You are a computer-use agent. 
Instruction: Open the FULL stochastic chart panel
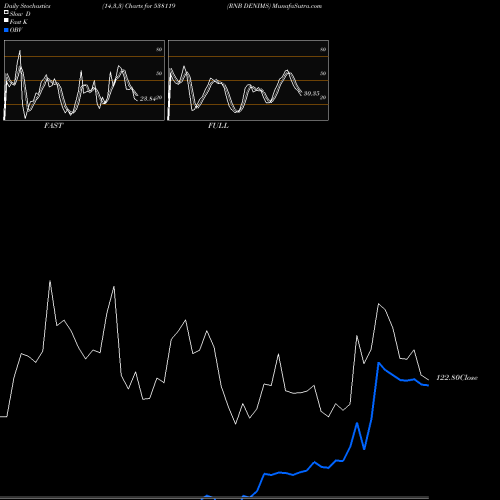click(x=248, y=80)
